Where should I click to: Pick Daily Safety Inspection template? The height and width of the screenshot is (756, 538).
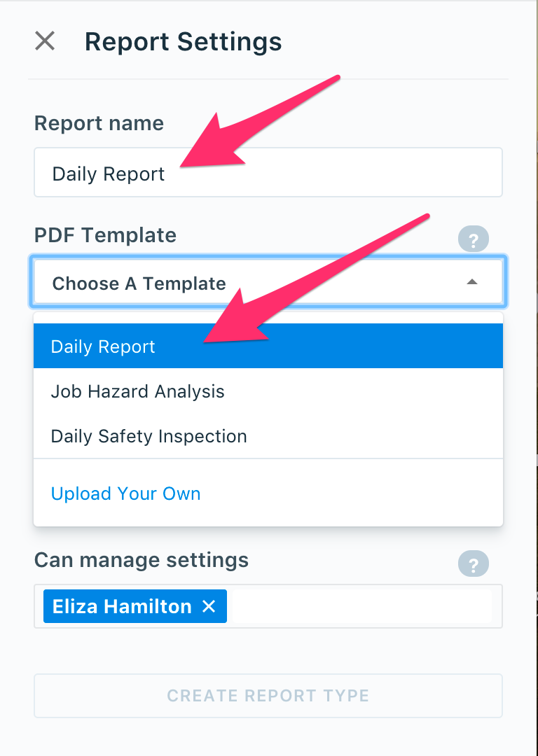pyautogui.click(x=268, y=436)
